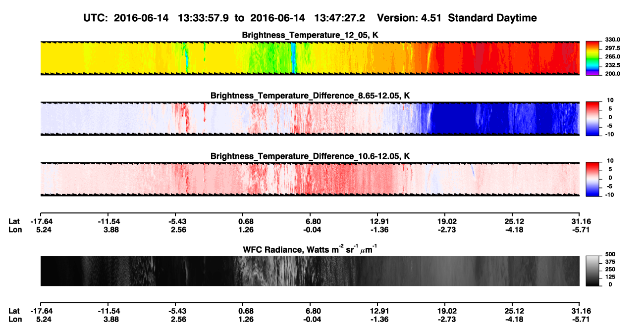Image resolution: width=644 pixels, height=330 pixels.
Task: Click the WFC Radiance grayscale image strip
Action: coord(310,271)
